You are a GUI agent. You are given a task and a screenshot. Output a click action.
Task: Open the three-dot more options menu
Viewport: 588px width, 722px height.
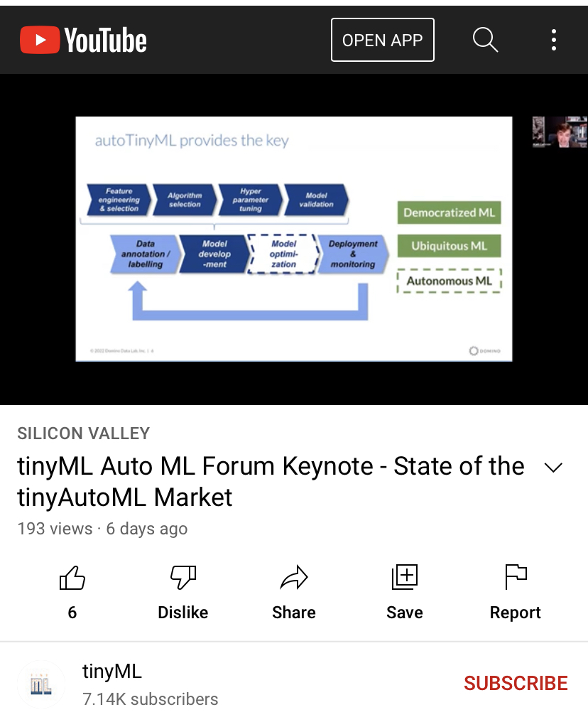coord(553,40)
